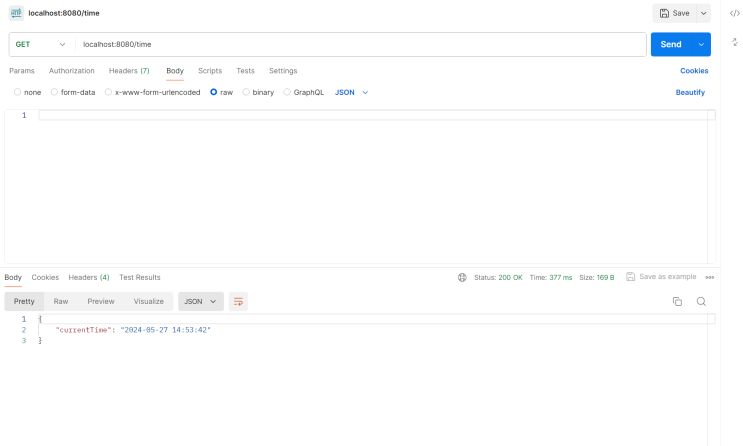Viewport: 743px width, 446px height.
Task: Select the x-www-form-urlencoded body option
Action: 153,92
